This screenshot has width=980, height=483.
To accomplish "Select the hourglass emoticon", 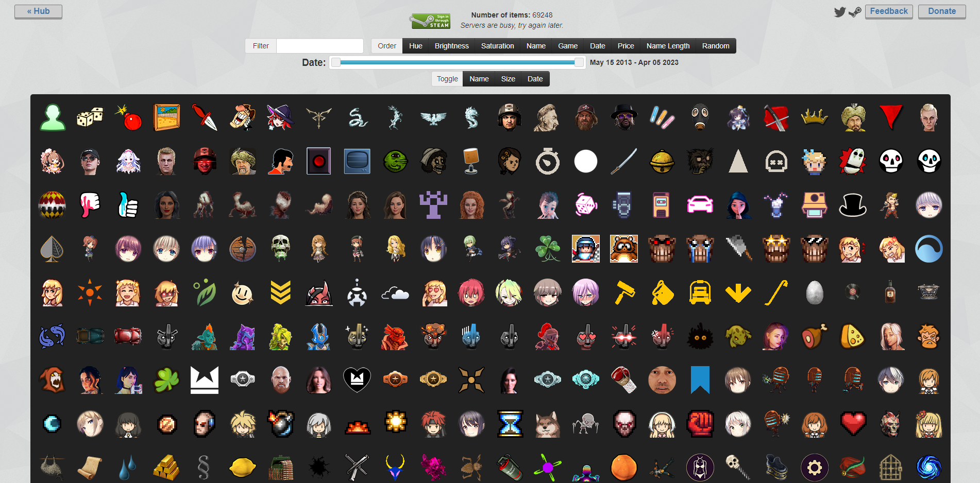I will [x=510, y=424].
